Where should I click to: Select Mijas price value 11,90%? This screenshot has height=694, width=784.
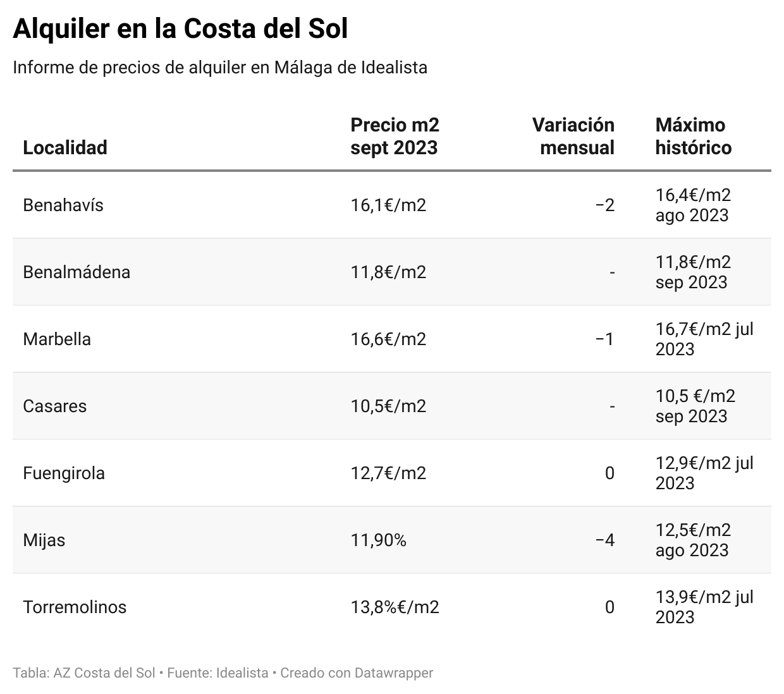(x=378, y=540)
